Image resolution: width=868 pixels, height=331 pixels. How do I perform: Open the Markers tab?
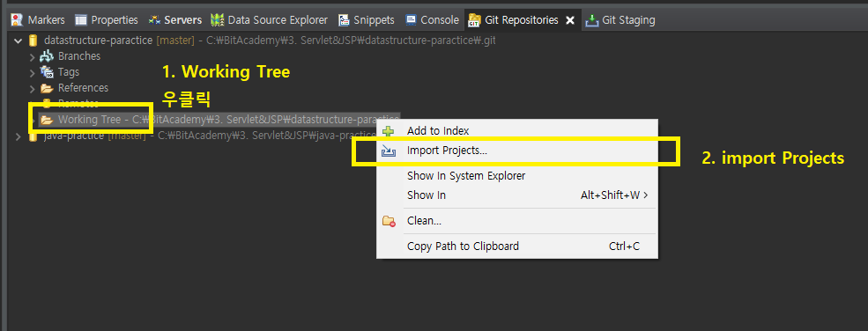[x=38, y=20]
